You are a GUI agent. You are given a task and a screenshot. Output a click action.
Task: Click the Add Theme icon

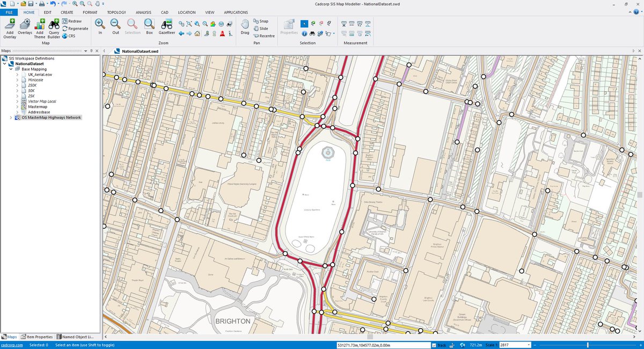[40, 30]
